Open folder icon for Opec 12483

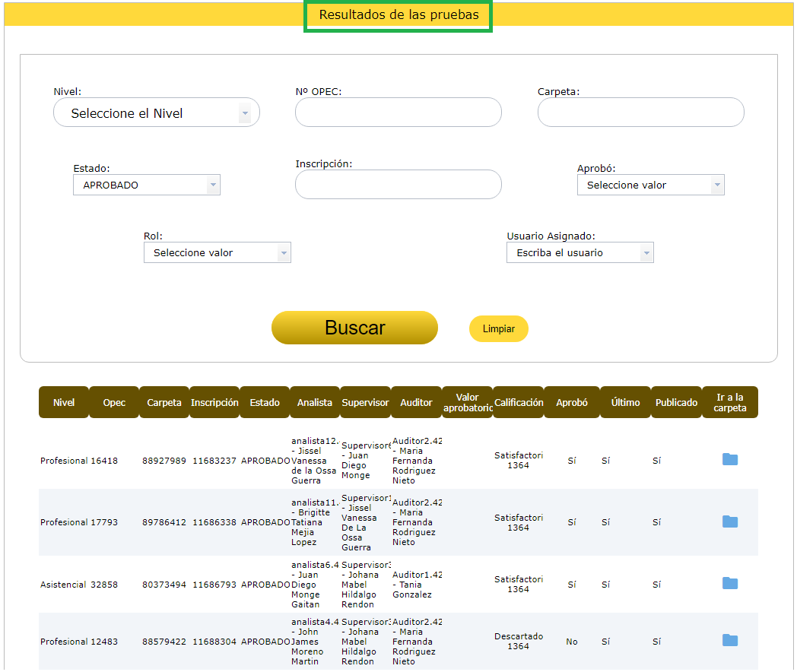[x=729, y=640]
